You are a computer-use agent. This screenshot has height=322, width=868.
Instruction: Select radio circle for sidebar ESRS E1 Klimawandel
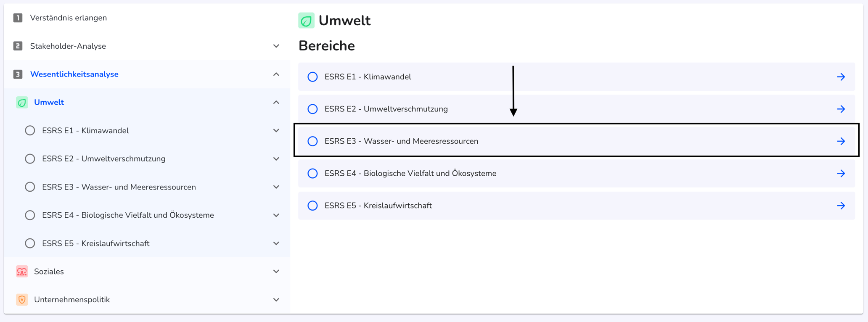click(30, 131)
